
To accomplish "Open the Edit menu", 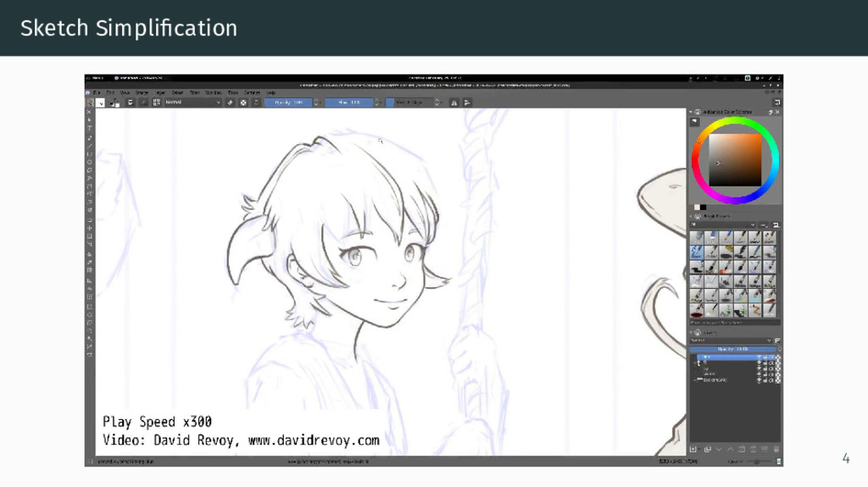I will 110,92.
